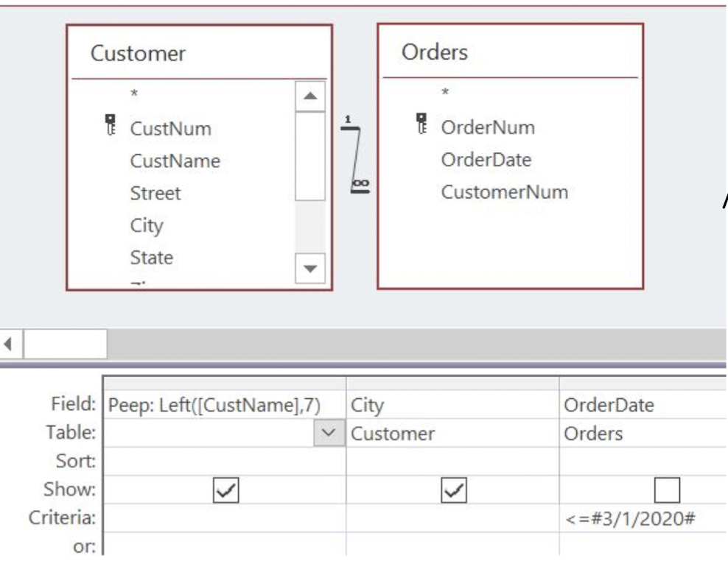Click Customer field list scroll-down arrow

click(x=310, y=268)
